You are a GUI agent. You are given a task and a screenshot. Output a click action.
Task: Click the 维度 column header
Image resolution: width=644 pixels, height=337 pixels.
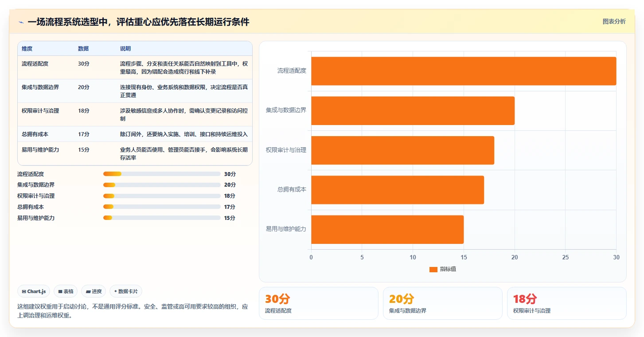[27, 48]
